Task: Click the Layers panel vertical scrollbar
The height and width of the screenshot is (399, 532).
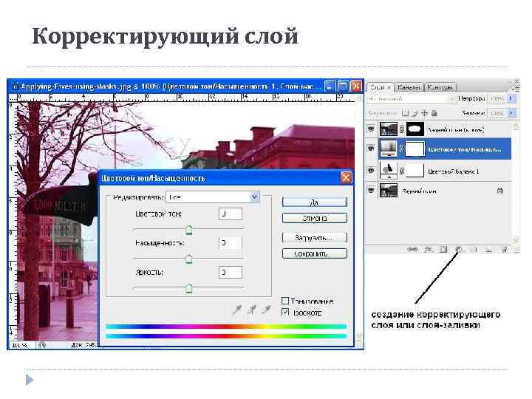Action: tap(515, 183)
